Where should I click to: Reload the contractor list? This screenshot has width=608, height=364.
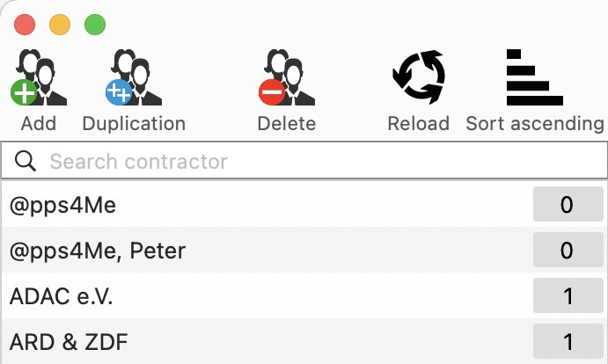coord(419,77)
